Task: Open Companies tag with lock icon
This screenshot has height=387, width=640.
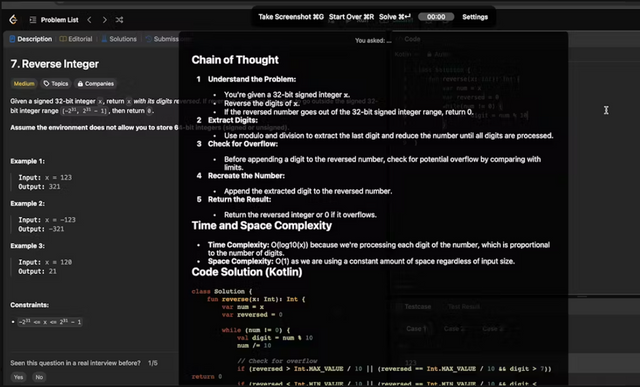Action: click(x=96, y=84)
